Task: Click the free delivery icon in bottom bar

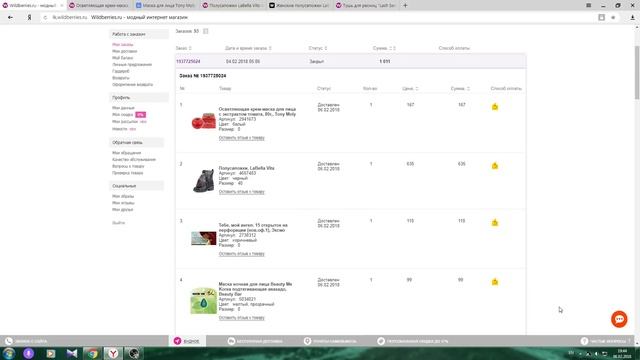Action: pyautogui.click(x=231, y=341)
